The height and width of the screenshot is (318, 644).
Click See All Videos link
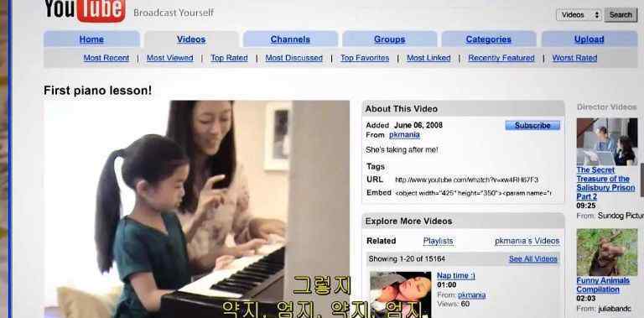pyautogui.click(x=533, y=258)
